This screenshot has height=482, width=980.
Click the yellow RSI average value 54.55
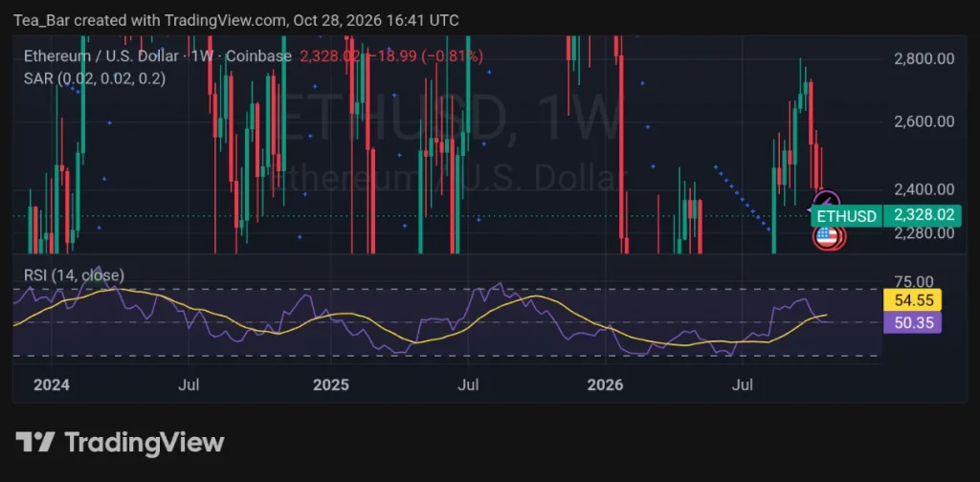[x=913, y=300]
